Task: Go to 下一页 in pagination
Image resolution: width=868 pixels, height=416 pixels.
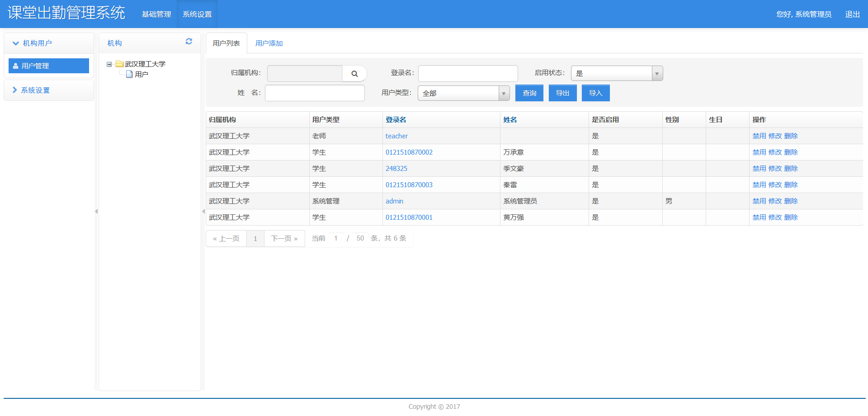Action: click(284, 239)
